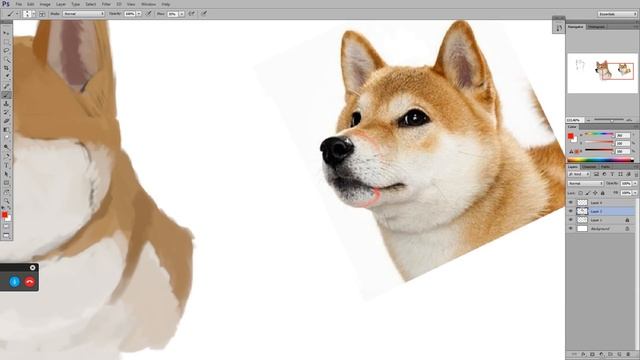Click the toolbox foreground color swatch

pyautogui.click(x=4, y=214)
